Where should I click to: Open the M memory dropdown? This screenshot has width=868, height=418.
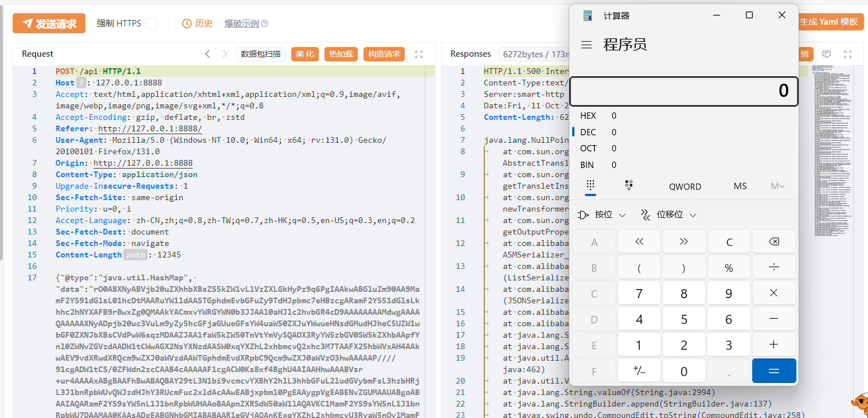pos(777,186)
